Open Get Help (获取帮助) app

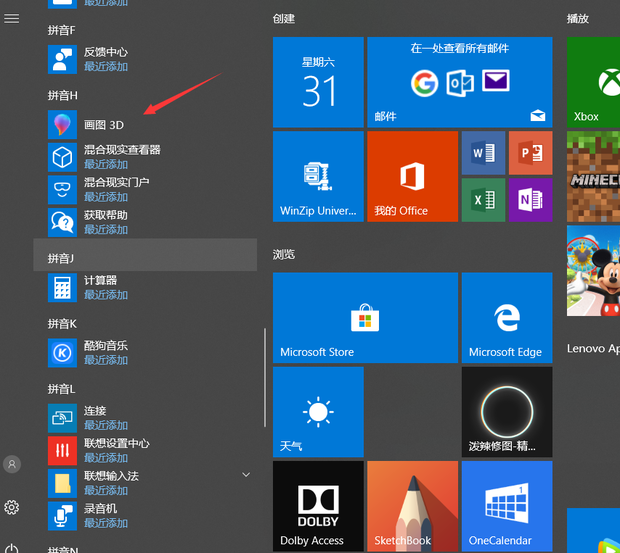point(152,222)
